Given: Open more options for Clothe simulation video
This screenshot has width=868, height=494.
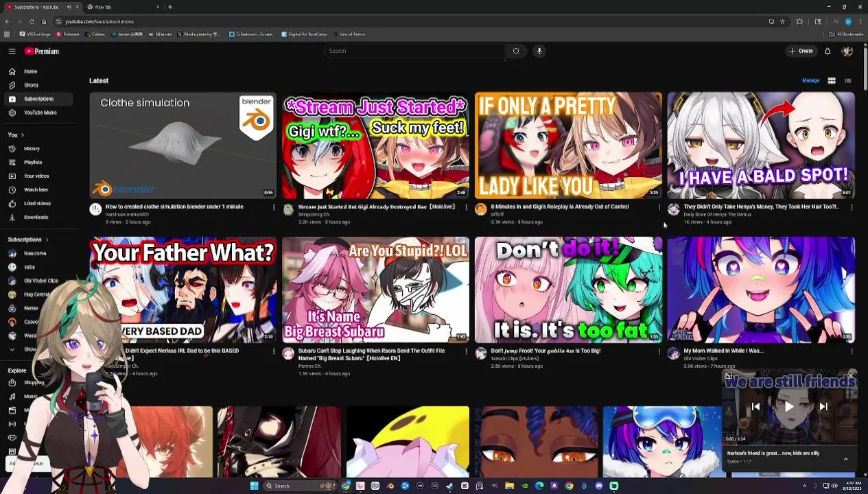Looking at the screenshot, I should pos(274,207).
